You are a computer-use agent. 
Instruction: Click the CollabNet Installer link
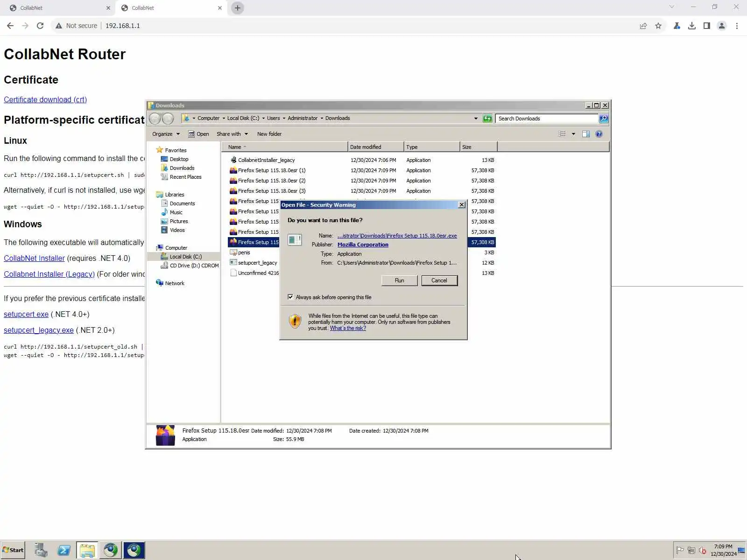[34, 258]
